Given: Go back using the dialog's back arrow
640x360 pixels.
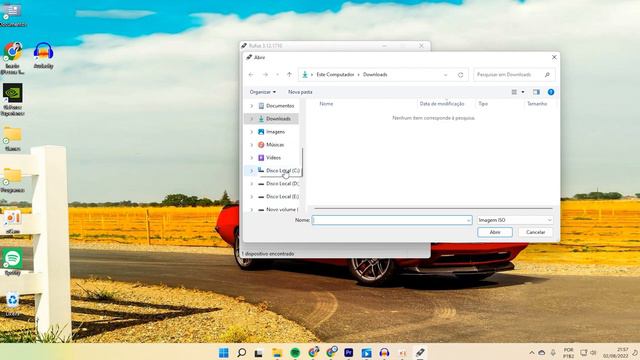Looking at the screenshot, I should click(251, 75).
